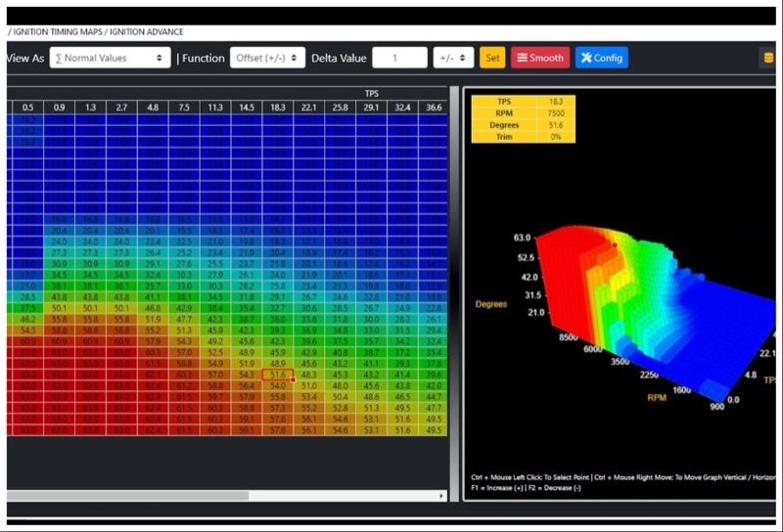The height and width of the screenshot is (532, 783).
Task: Open the View As Normal Values dropdown
Action: (110, 58)
